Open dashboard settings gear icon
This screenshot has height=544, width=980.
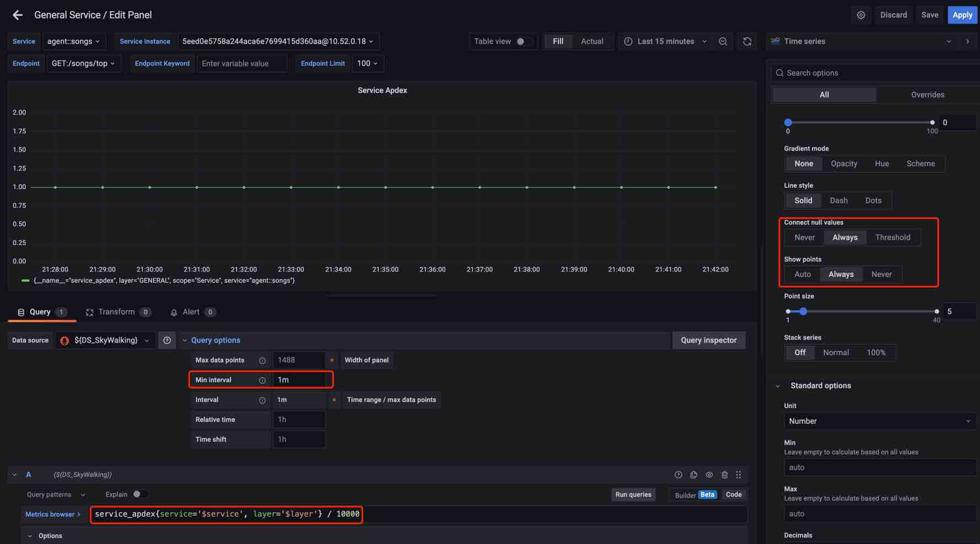click(x=861, y=15)
